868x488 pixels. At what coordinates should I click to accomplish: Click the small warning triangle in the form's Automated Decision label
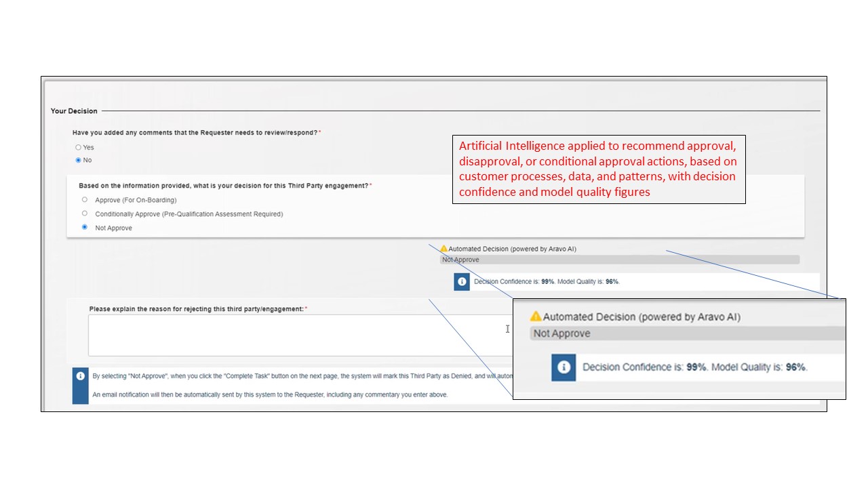(x=443, y=249)
